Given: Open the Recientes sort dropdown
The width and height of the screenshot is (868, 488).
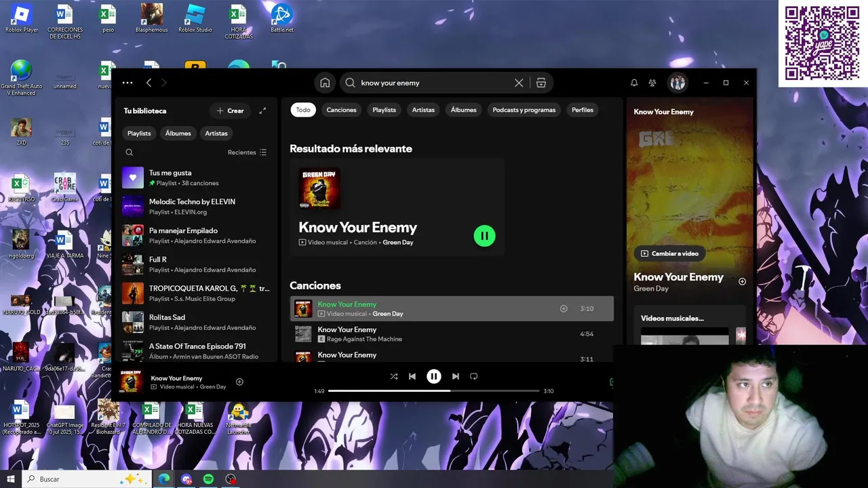Looking at the screenshot, I should click(248, 152).
